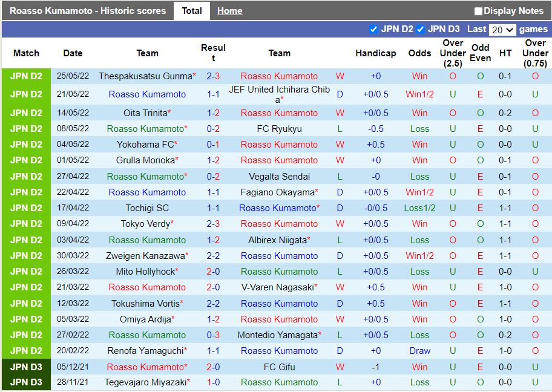The image size is (552, 392).
Task: Click Montedio Yamagata team name
Action: (x=278, y=335)
